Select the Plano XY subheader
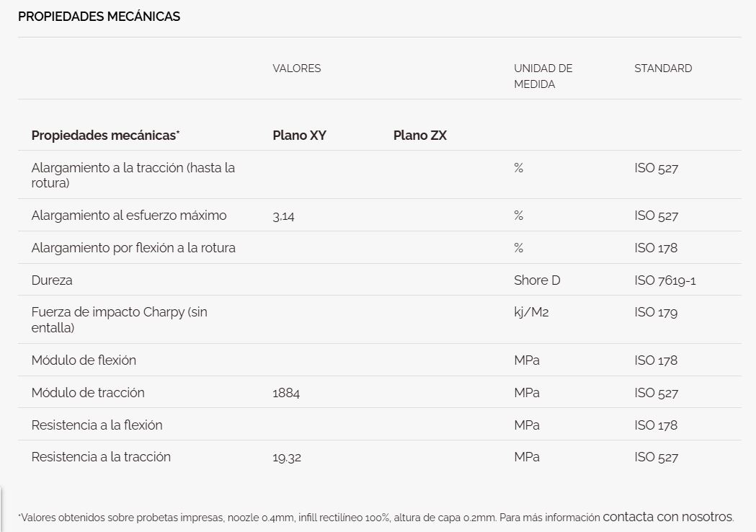The image size is (756, 532). pyautogui.click(x=299, y=136)
